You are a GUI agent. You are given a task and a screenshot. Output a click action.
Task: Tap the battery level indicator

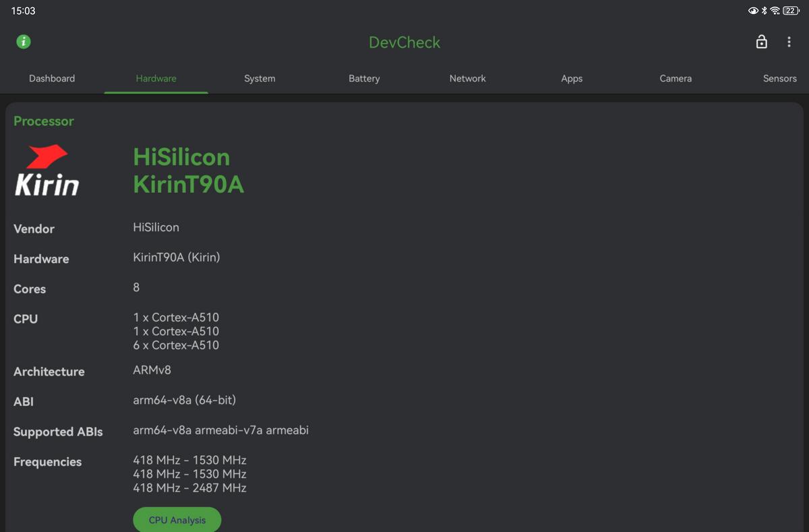click(791, 11)
